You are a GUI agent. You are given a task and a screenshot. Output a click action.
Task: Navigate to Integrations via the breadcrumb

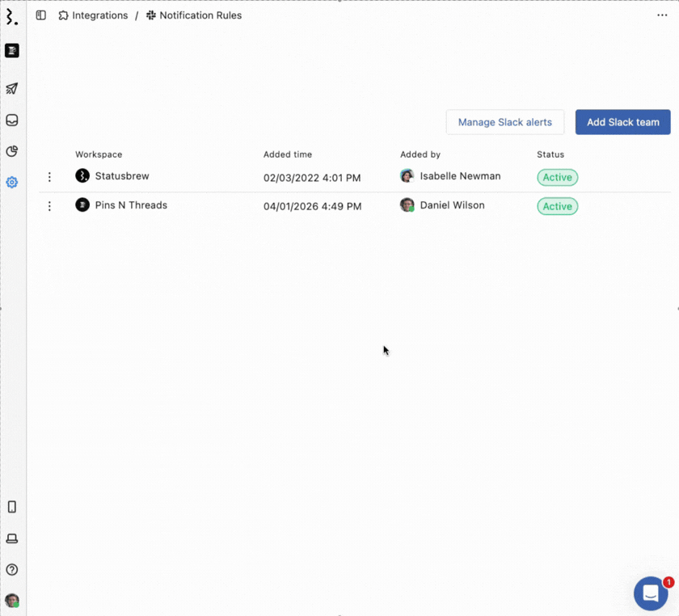tap(99, 15)
